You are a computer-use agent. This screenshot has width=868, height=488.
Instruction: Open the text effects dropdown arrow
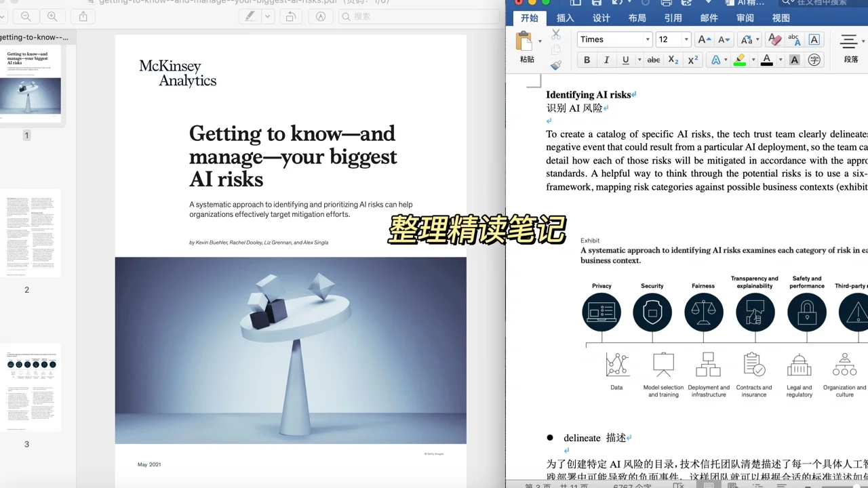pyautogui.click(x=726, y=60)
